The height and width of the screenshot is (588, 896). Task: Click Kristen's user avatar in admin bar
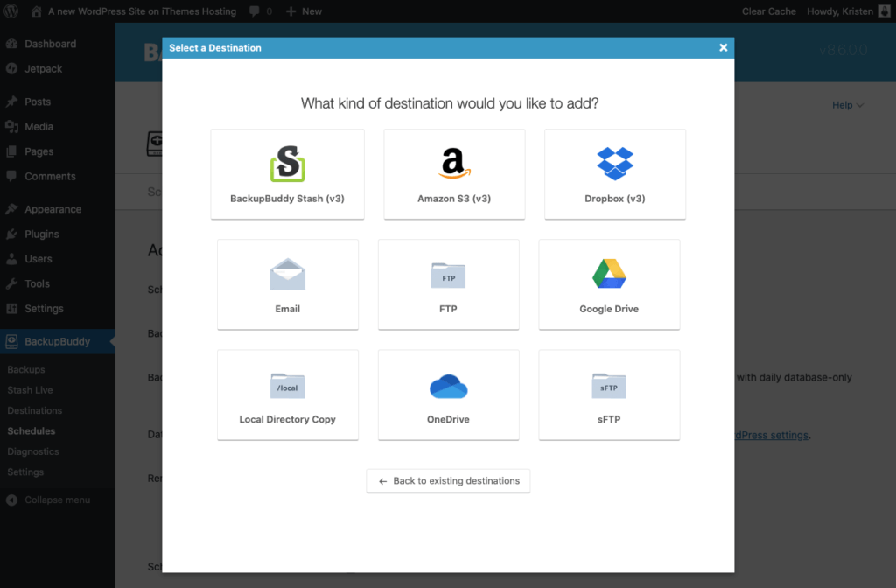tap(884, 11)
